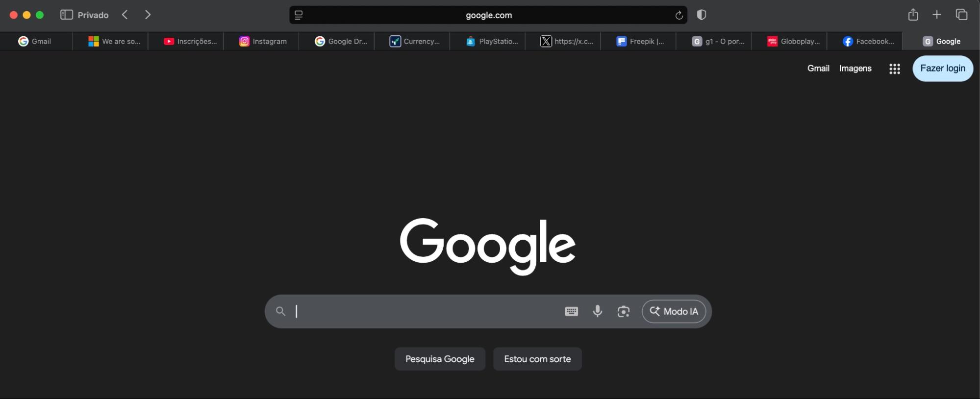Open the on-screen keyboard input tool
This screenshot has width=980, height=399.
pos(571,311)
